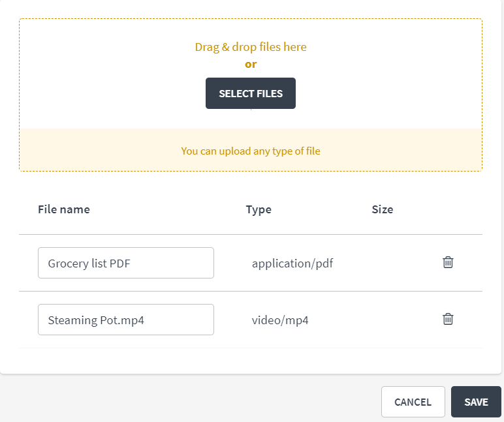Viewport: 504px width, 422px height.
Task: Click the CANCEL button
Action: [x=413, y=402]
